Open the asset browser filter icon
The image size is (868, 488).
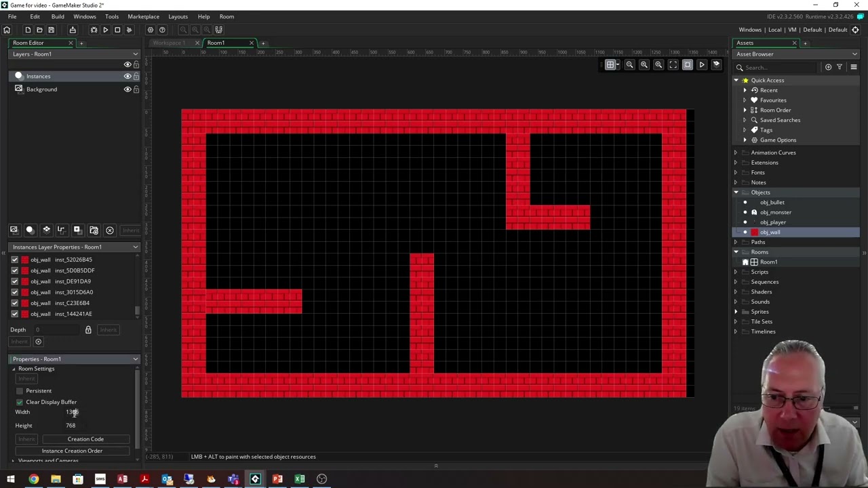tap(840, 67)
